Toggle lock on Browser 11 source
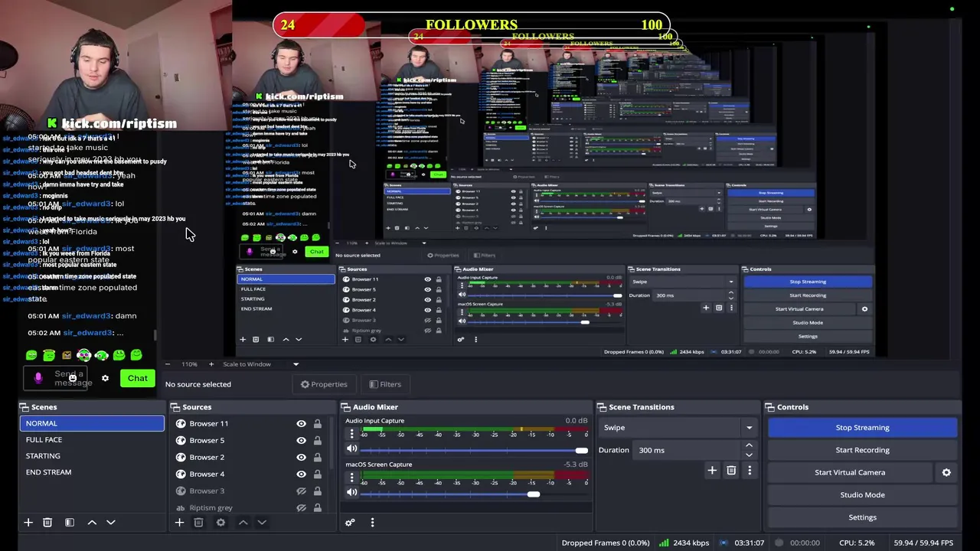980x551 pixels. 317,423
